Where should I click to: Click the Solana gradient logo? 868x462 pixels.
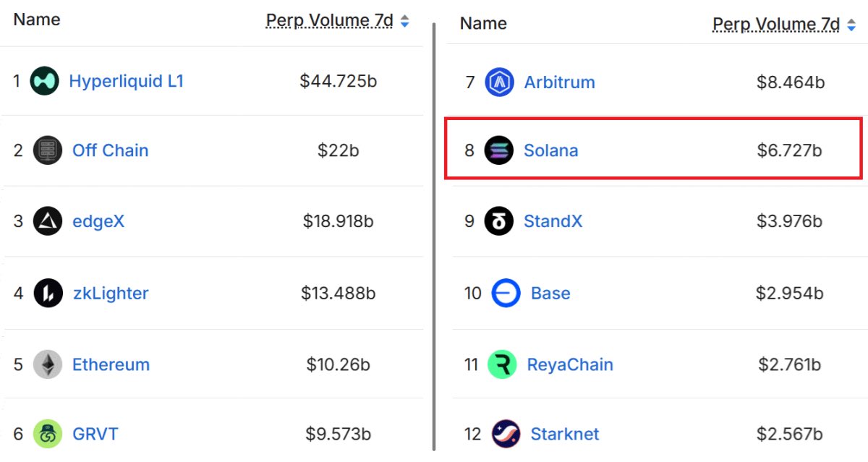pos(498,150)
